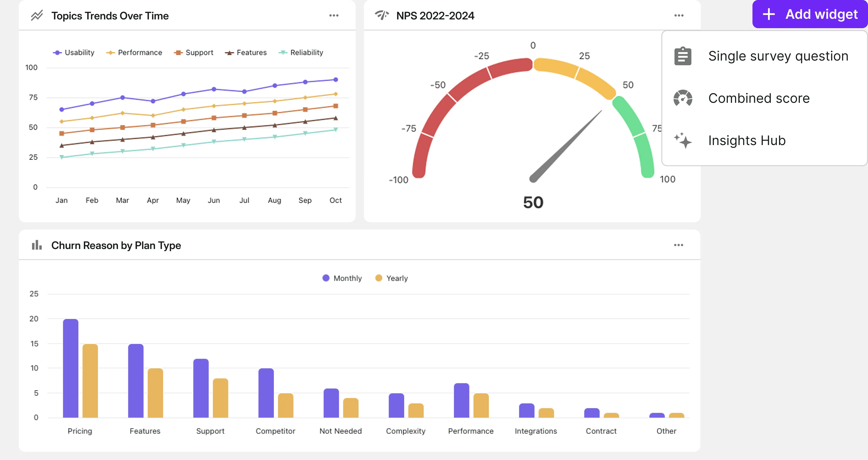Click the Monthly bar for Integrations

527,410
